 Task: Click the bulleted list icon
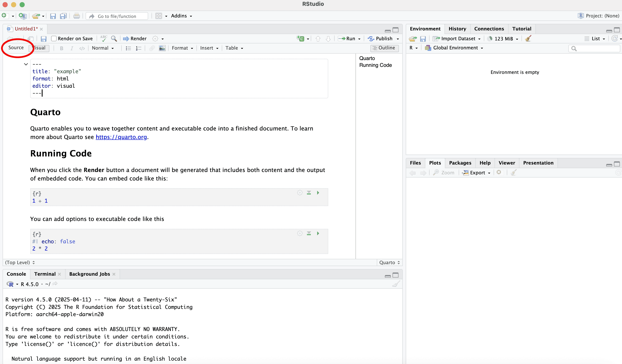pyautogui.click(x=128, y=48)
